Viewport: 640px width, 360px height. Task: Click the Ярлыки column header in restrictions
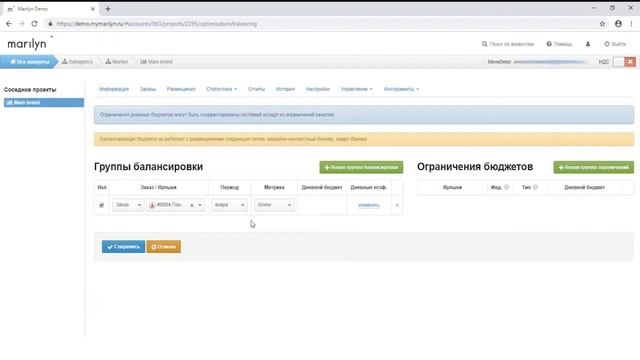tap(452, 187)
